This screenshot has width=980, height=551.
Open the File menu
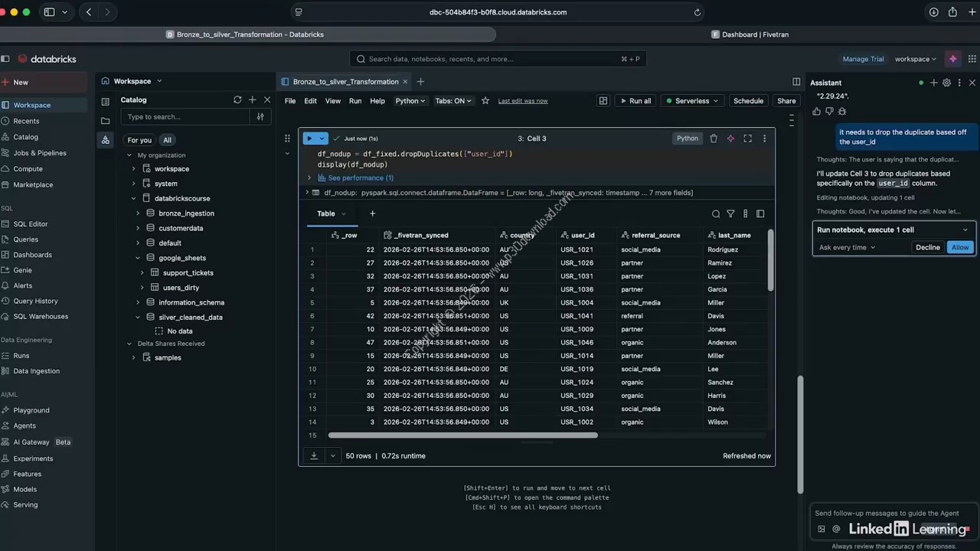pyautogui.click(x=290, y=101)
